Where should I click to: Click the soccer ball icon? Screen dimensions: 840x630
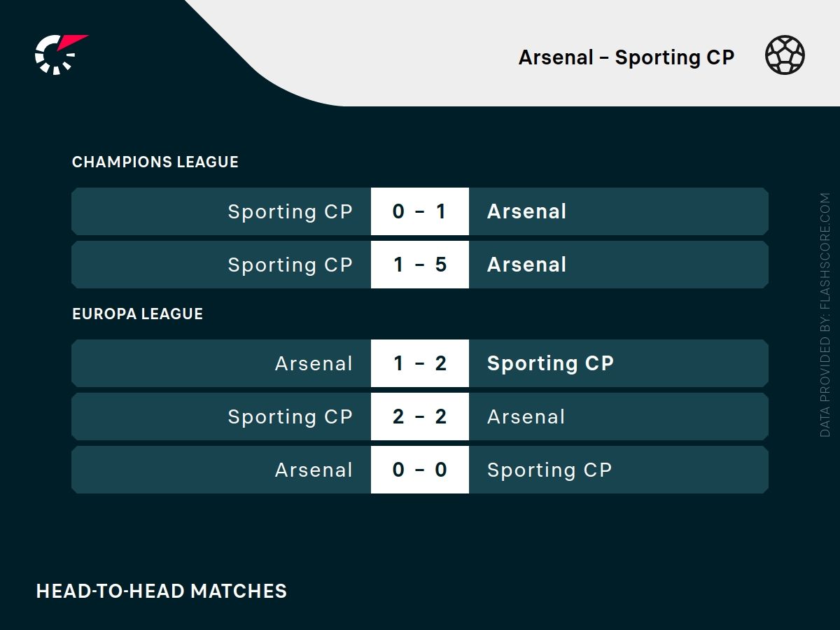(x=785, y=55)
